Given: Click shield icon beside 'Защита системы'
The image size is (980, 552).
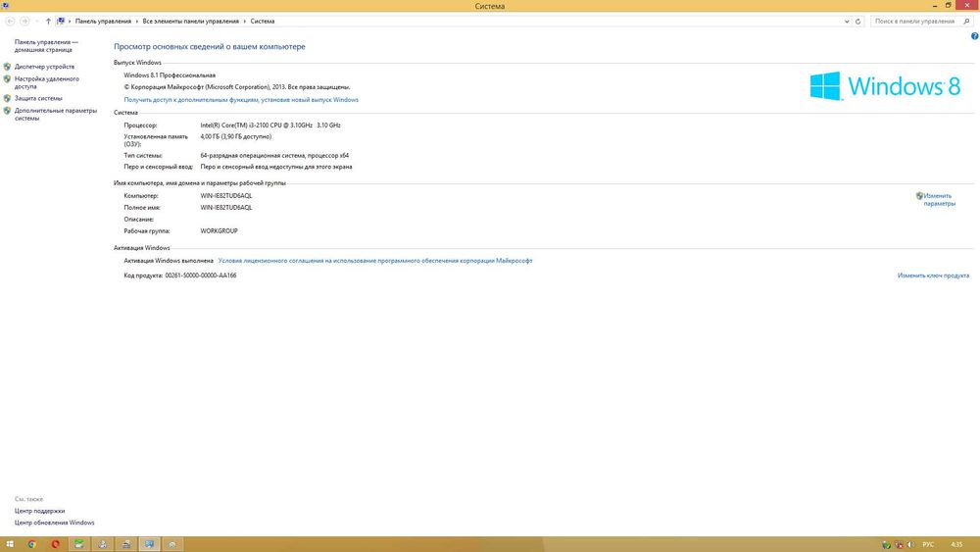Looking at the screenshot, I should [x=7, y=98].
